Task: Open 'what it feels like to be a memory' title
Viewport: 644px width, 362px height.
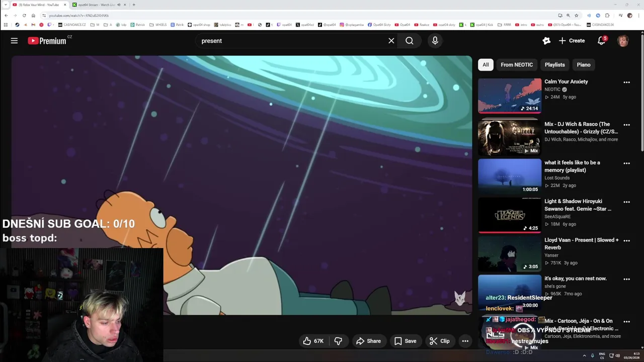Action: tap(572, 166)
